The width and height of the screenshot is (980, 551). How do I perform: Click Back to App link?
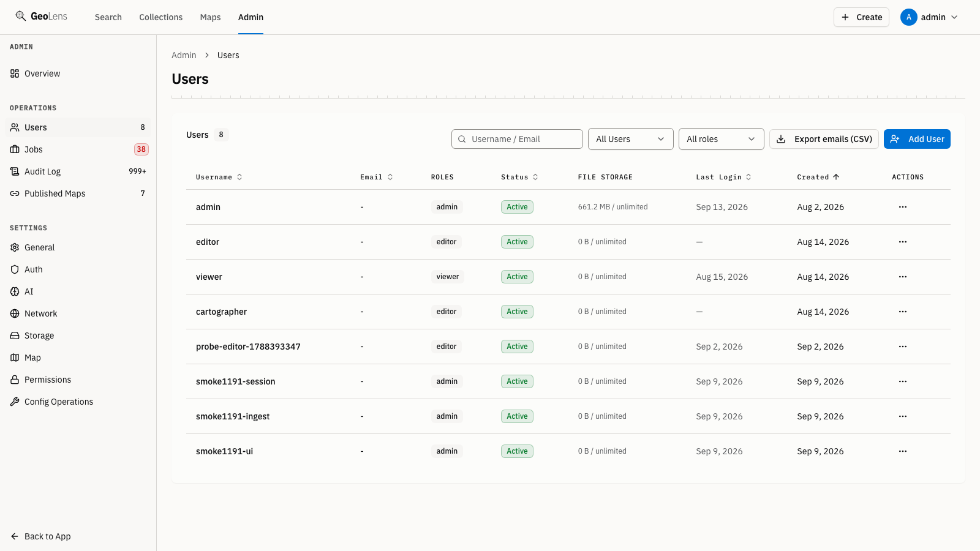tap(40, 536)
